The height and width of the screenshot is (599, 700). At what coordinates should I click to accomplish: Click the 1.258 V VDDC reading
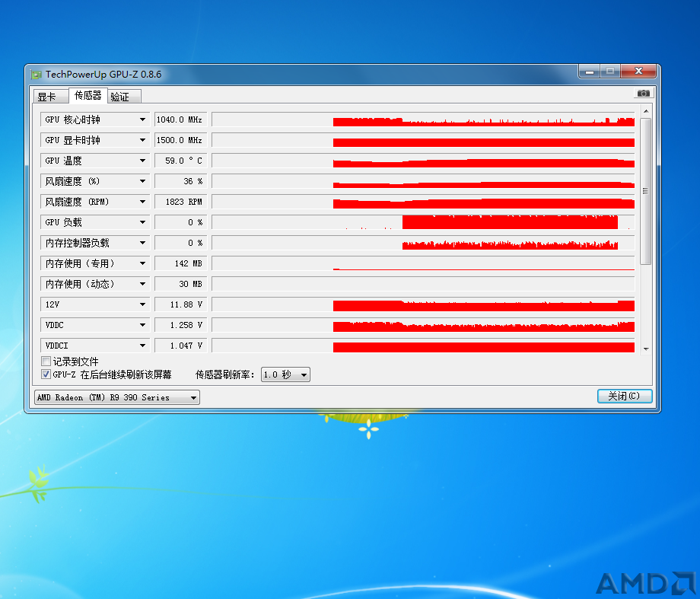pos(181,325)
